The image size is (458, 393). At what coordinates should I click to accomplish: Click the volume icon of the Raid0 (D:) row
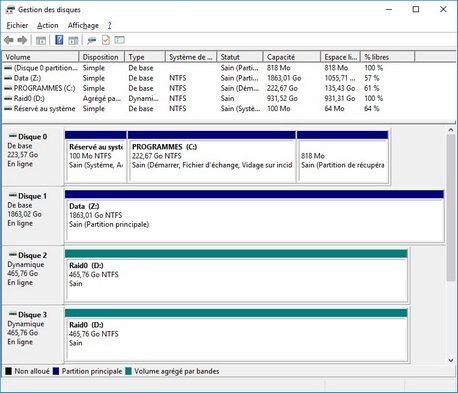coord(8,98)
